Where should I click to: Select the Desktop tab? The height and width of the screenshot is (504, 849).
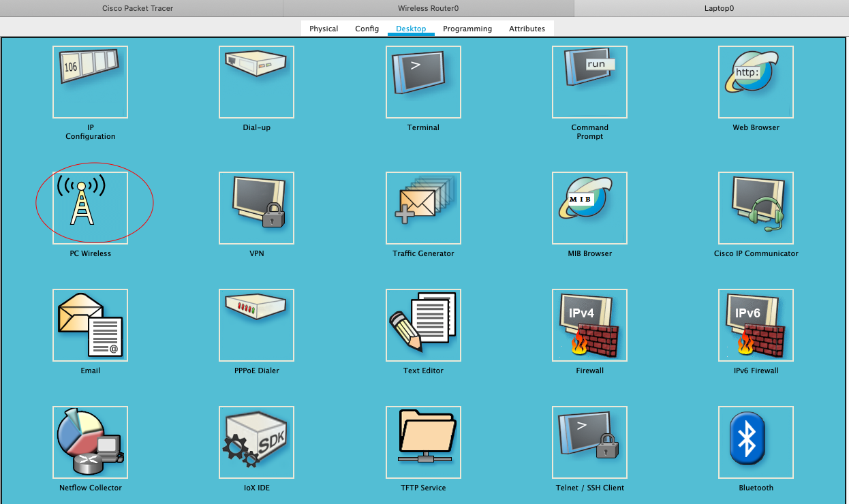(x=411, y=29)
